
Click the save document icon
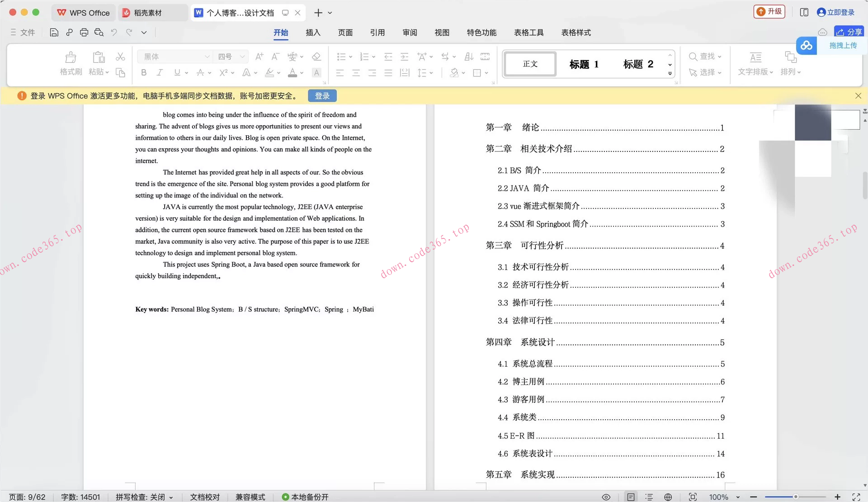pos(54,33)
